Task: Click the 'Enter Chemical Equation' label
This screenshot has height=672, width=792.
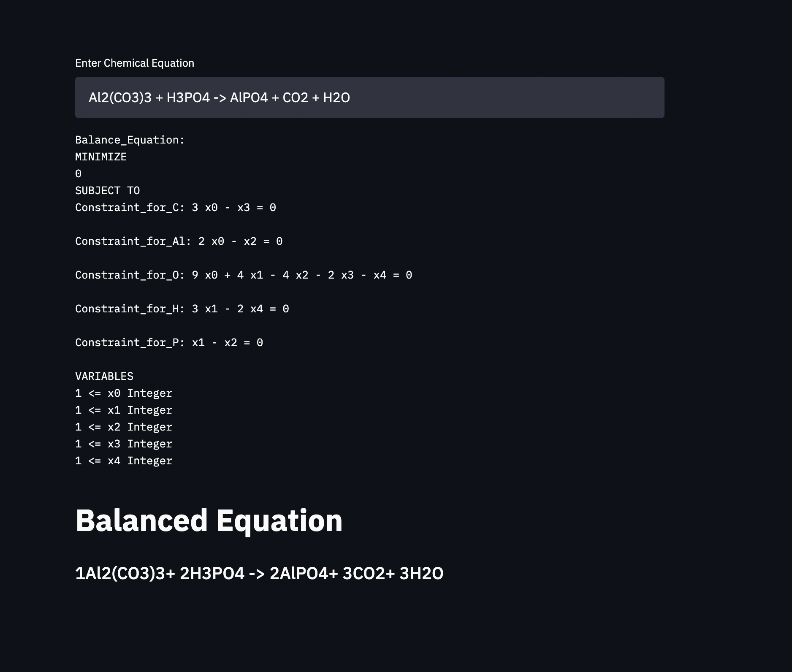Action: (x=135, y=63)
